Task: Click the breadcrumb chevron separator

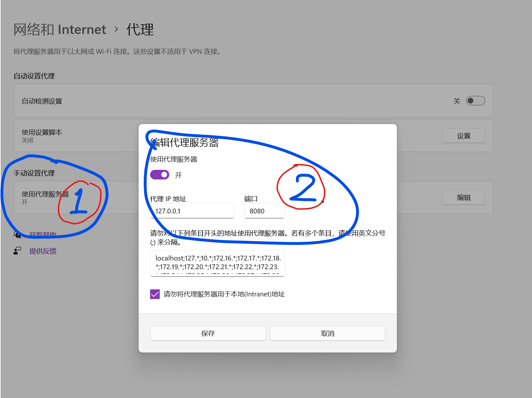Action: (x=116, y=29)
